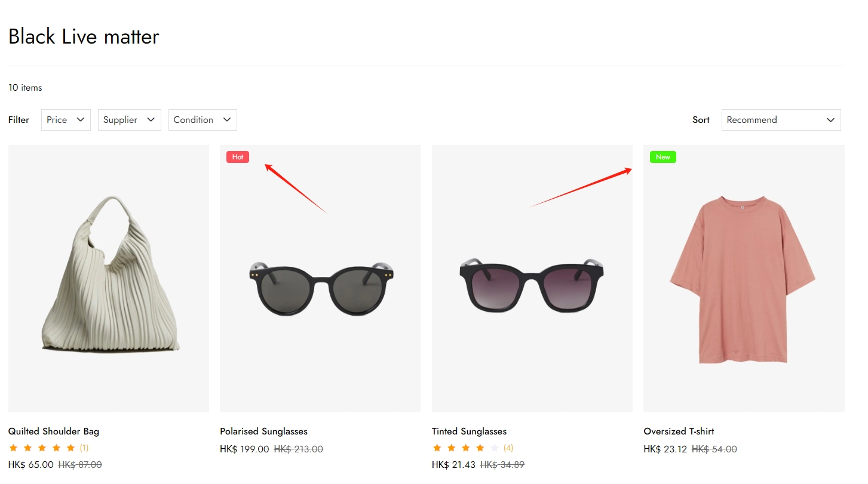Image resolution: width=868 pixels, height=484 pixels.
Task: Click the (4) review count
Action: click(508, 448)
